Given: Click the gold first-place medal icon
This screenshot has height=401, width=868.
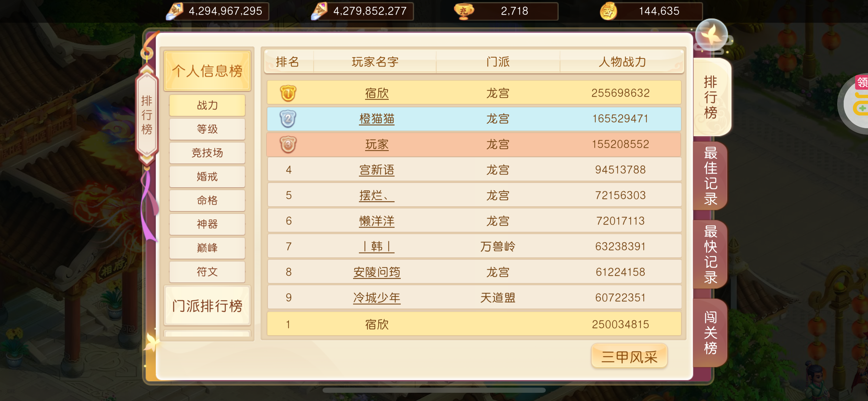Looking at the screenshot, I should tap(288, 93).
